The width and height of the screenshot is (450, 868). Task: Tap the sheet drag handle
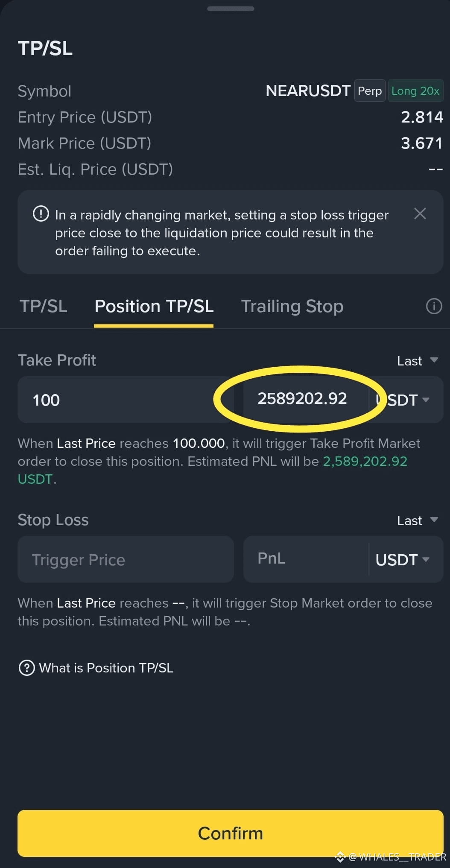tap(231, 9)
